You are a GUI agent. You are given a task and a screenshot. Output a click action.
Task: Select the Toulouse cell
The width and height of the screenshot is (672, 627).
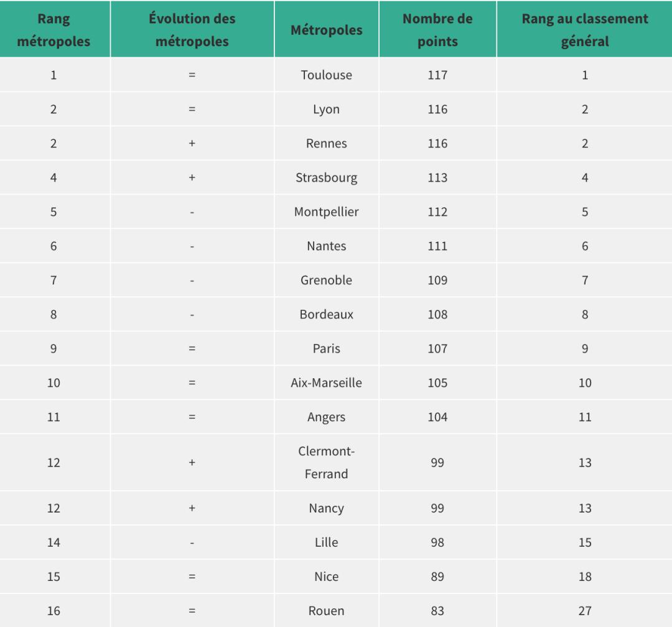[326, 75]
